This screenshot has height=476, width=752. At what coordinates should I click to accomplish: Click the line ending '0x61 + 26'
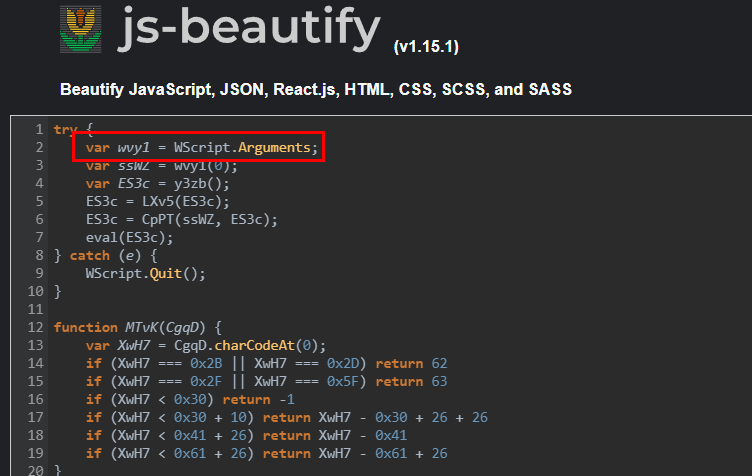[x=266, y=453]
